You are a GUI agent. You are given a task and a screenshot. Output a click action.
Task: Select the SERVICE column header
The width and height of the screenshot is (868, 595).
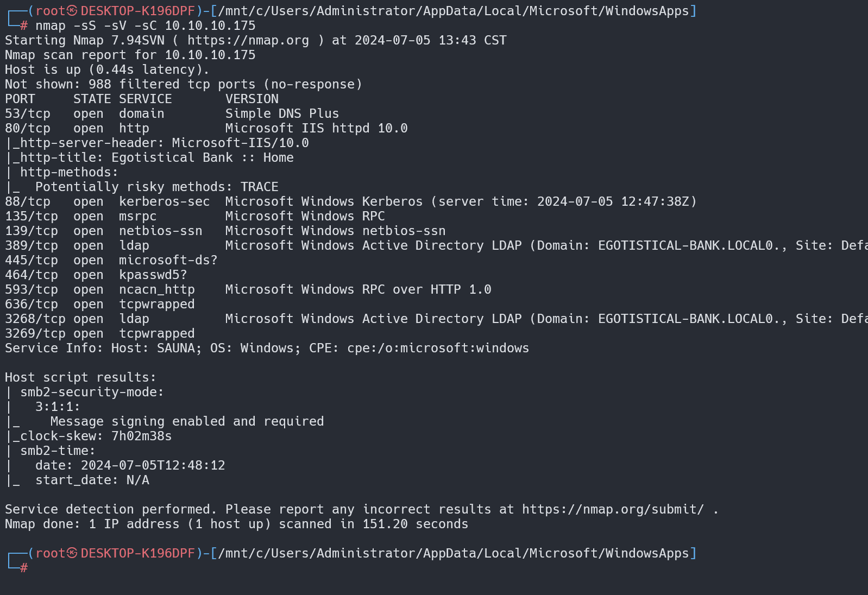tap(145, 99)
